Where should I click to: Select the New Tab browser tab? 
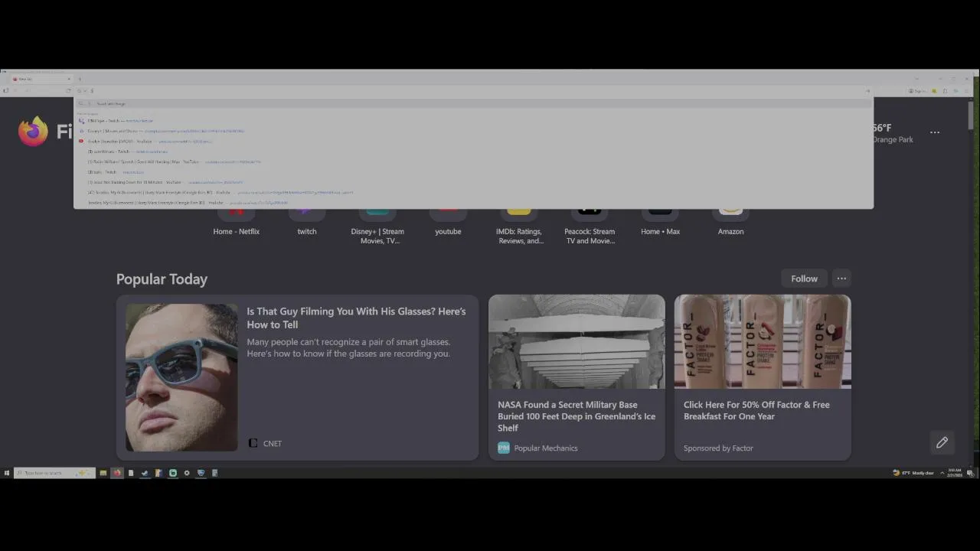(42, 79)
